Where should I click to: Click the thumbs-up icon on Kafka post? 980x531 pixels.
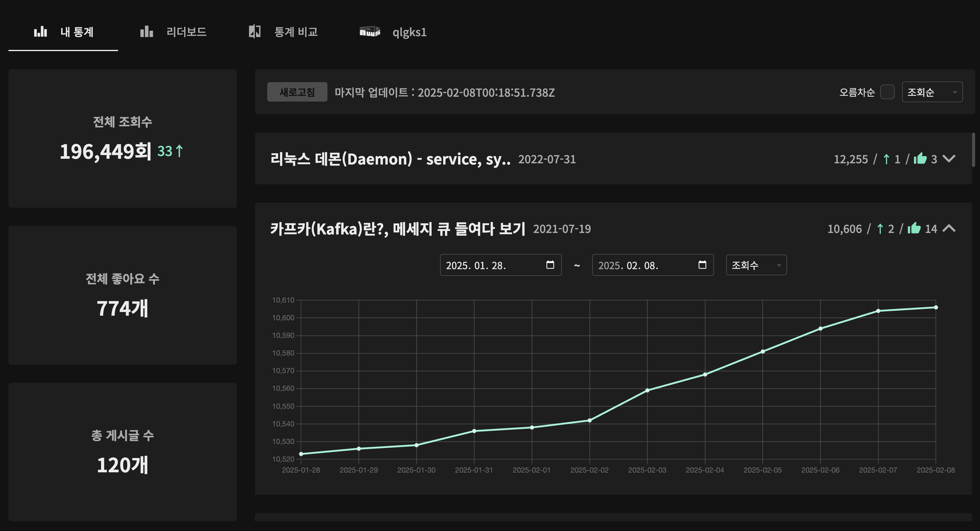click(x=914, y=228)
